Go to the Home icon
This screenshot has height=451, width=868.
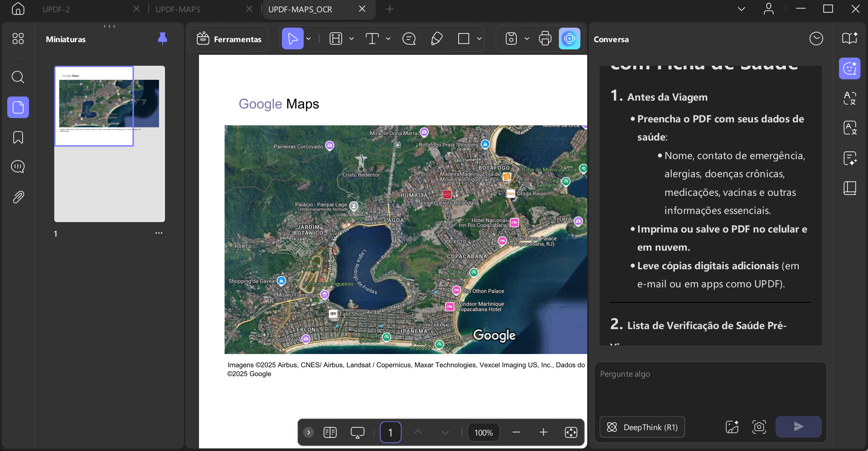coord(18,9)
